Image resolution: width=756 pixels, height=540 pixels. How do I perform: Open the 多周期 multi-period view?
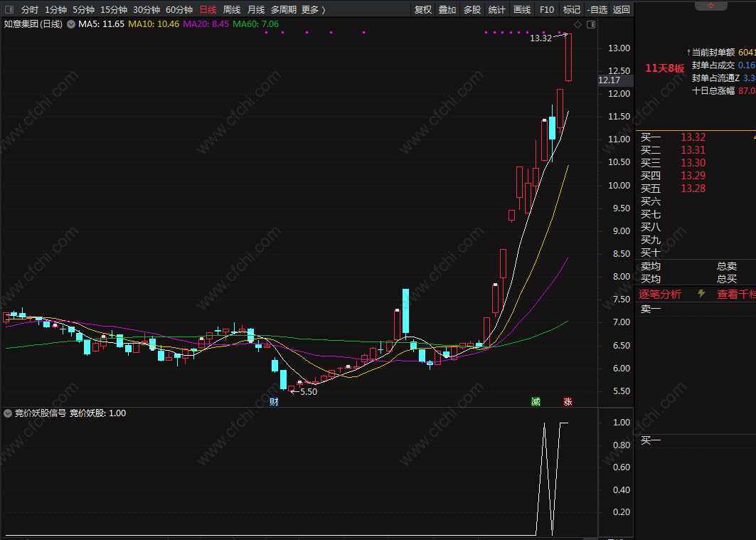pyautogui.click(x=284, y=10)
